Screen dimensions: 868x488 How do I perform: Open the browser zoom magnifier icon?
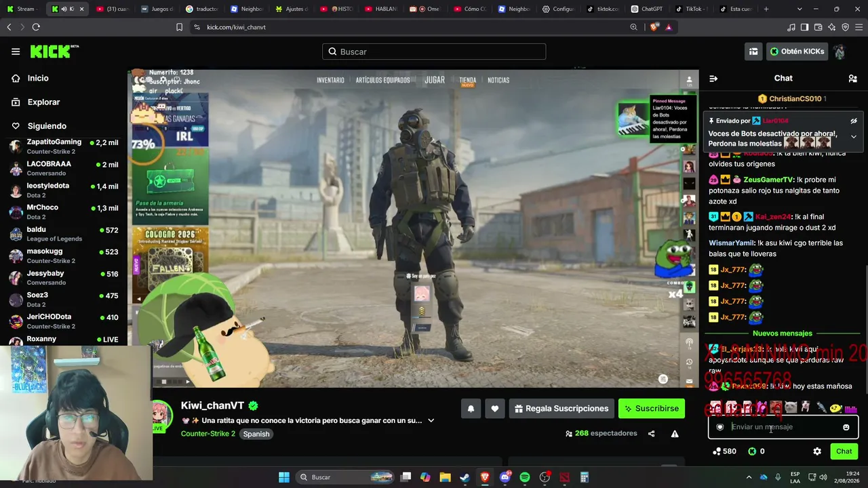click(x=633, y=27)
